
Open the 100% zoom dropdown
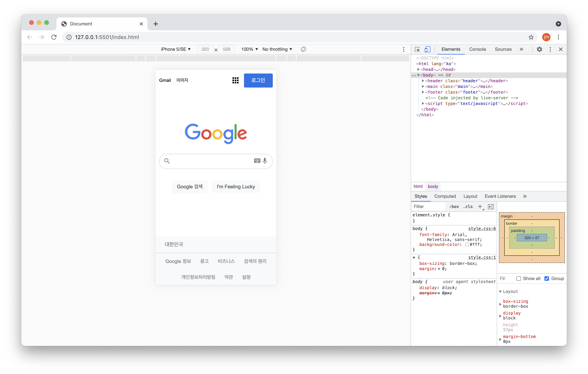tap(249, 49)
